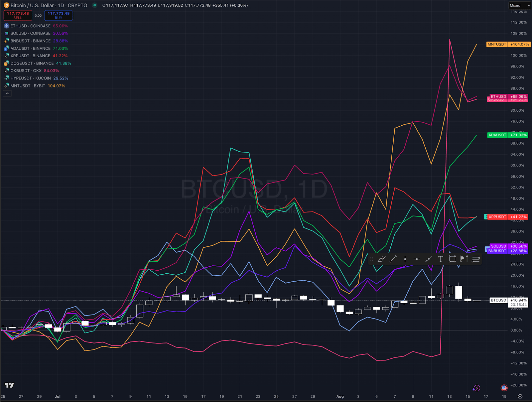The width and height of the screenshot is (532, 402).
Task: Collapse the compare symbols legend
Action: (7, 93)
